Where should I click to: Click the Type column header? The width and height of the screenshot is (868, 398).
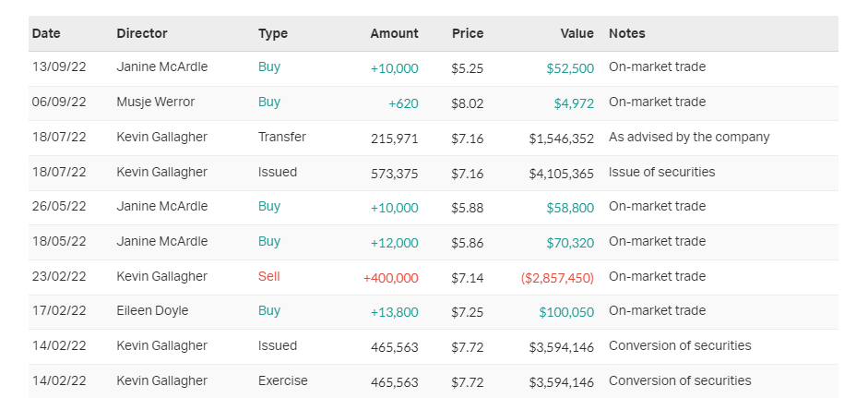click(x=273, y=33)
